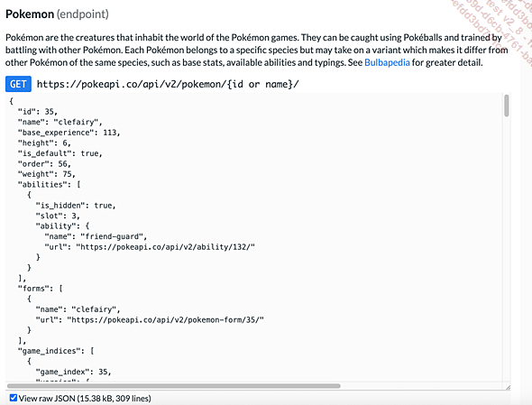Click the "is_default": true line

[60, 153]
